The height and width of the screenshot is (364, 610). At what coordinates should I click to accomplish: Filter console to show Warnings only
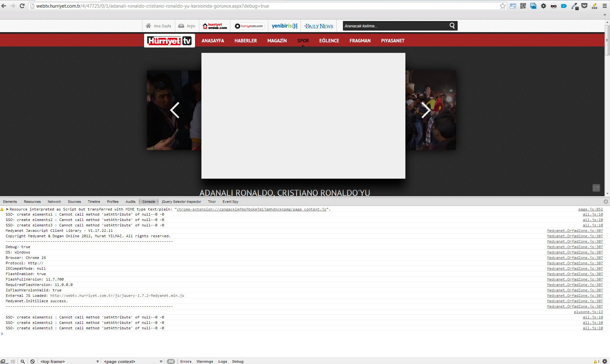click(205, 361)
